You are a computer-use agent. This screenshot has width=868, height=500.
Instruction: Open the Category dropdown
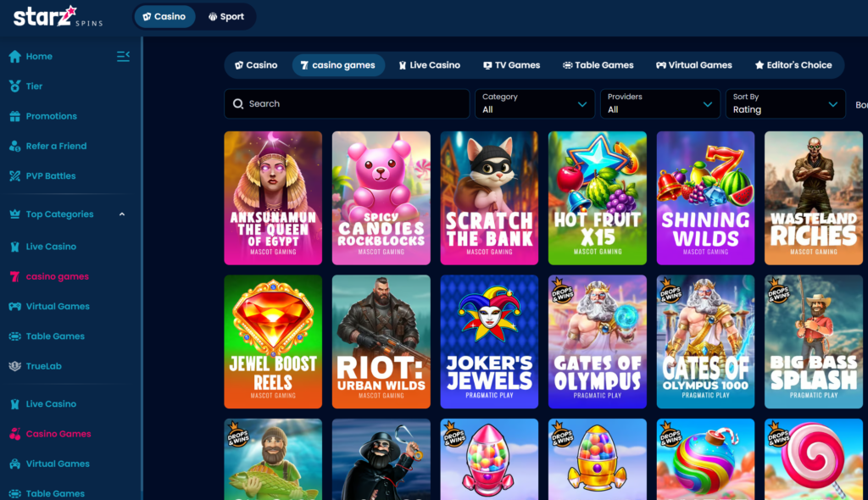pyautogui.click(x=535, y=103)
